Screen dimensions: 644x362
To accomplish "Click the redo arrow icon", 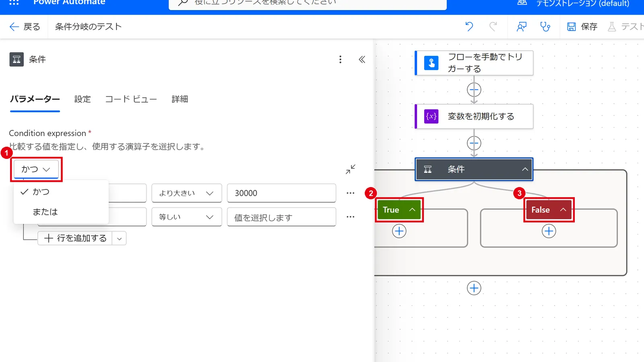I will point(493,27).
